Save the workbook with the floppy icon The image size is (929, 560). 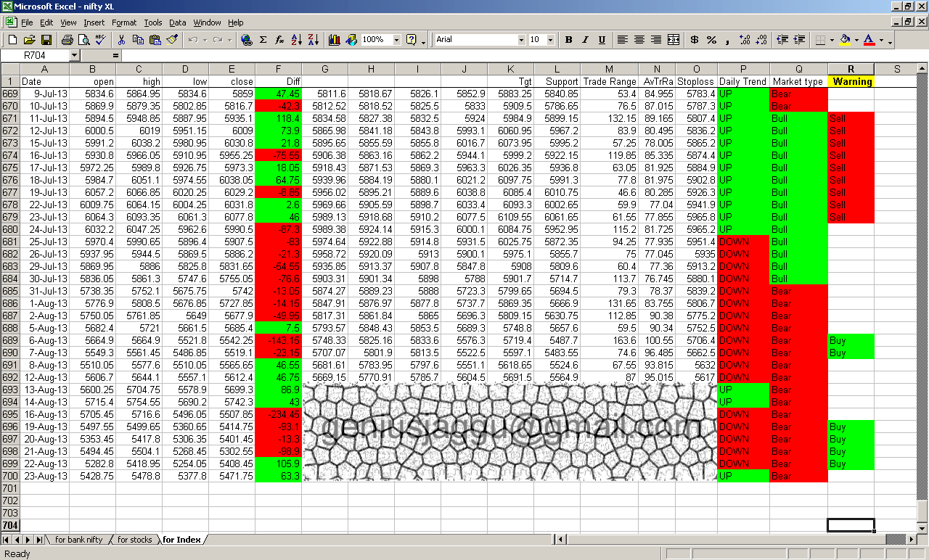46,40
